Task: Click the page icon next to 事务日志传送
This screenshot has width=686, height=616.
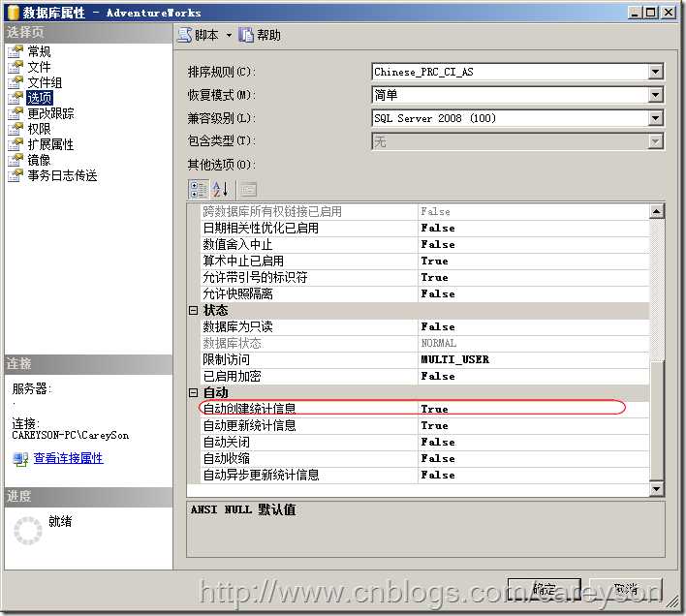Action: (x=16, y=175)
